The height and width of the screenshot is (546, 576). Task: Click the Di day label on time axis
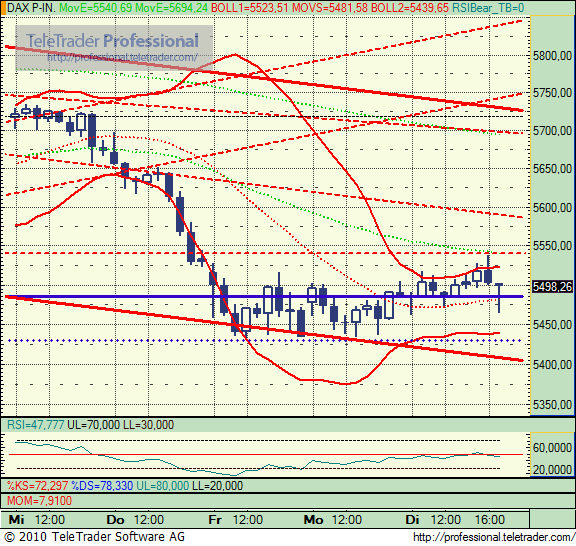(x=413, y=520)
